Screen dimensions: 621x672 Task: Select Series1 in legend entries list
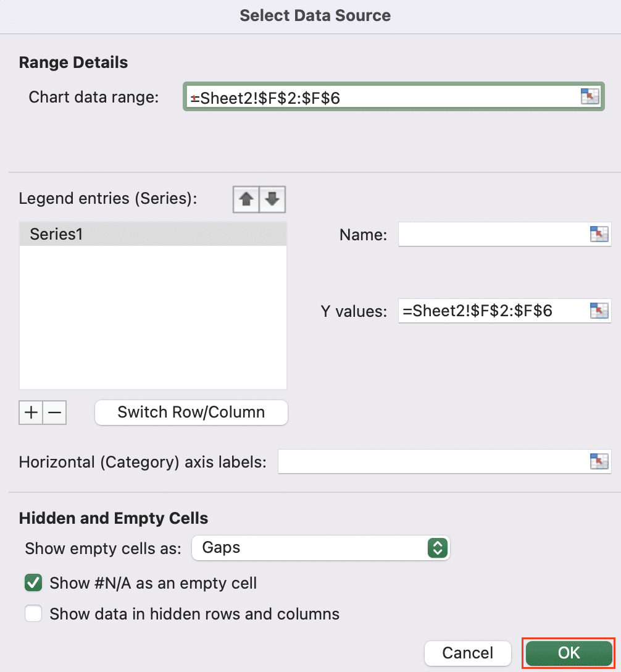(153, 234)
